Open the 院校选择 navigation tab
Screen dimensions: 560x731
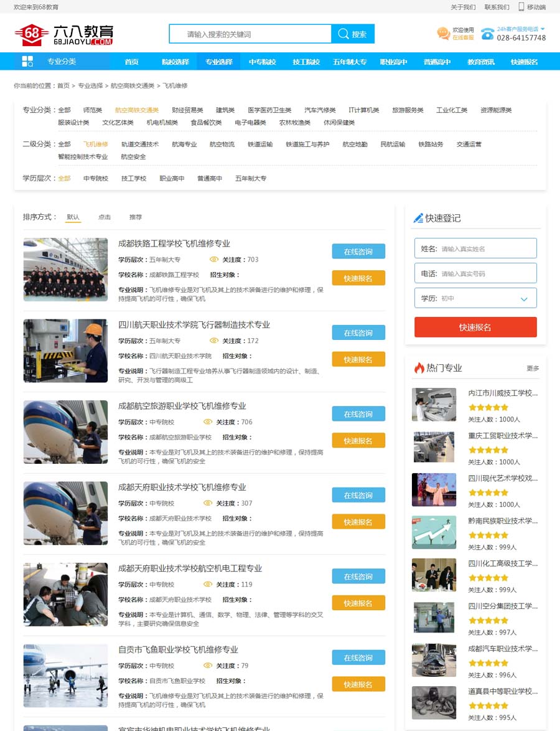(x=175, y=62)
